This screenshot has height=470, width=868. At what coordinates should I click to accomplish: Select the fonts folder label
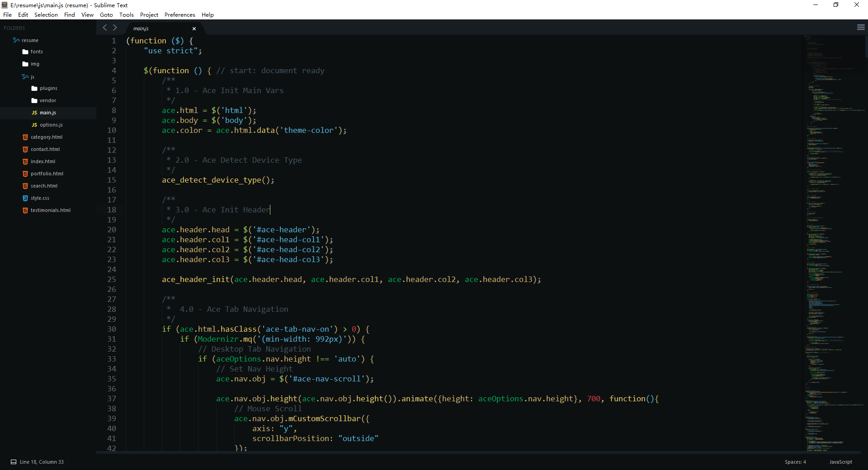[37, 52]
